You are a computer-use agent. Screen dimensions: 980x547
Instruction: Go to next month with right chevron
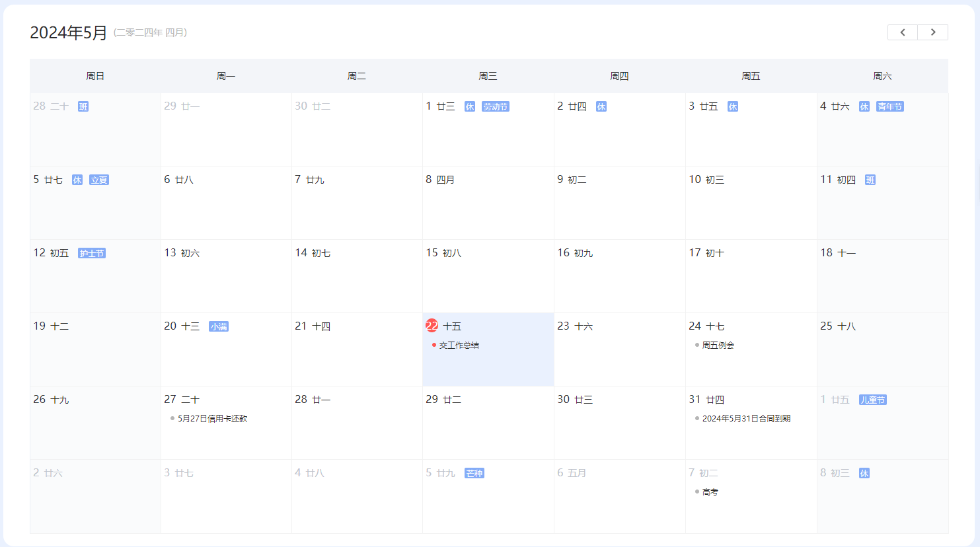point(933,32)
